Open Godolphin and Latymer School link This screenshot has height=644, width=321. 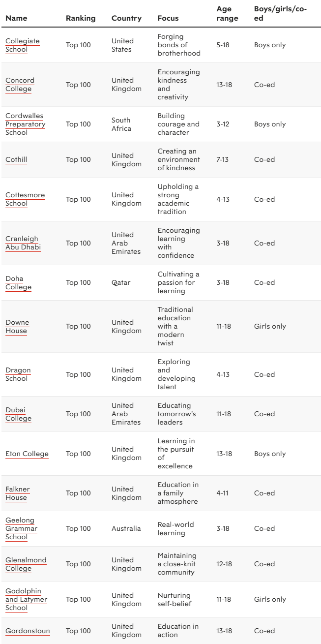coord(26,599)
